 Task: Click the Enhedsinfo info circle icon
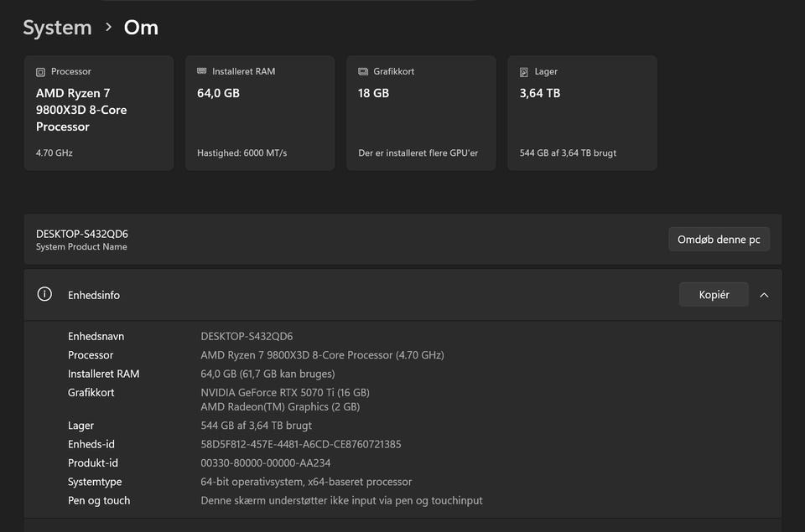tap(44, 294)
